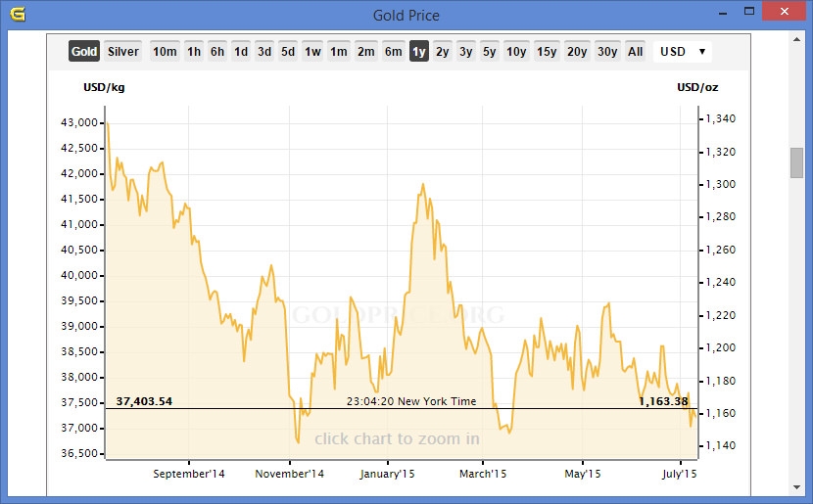Switch to 2y price history

pyautogui.click(x=443, y=51)
